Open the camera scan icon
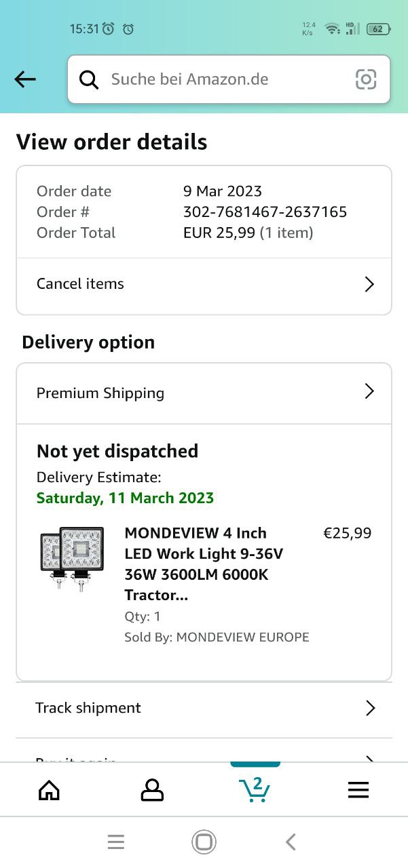The width and height of the screenshot is (408, 868). [x=366, y=79]
